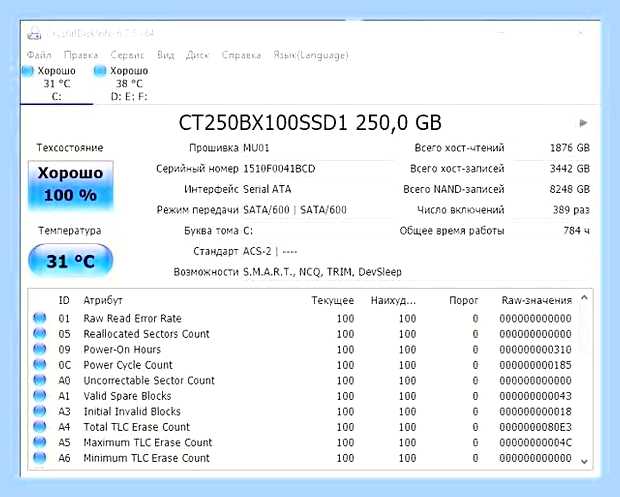The width and height of the screenshot is (620, 497).
Task: Open the Правка menu
Action: coord(81,55)
